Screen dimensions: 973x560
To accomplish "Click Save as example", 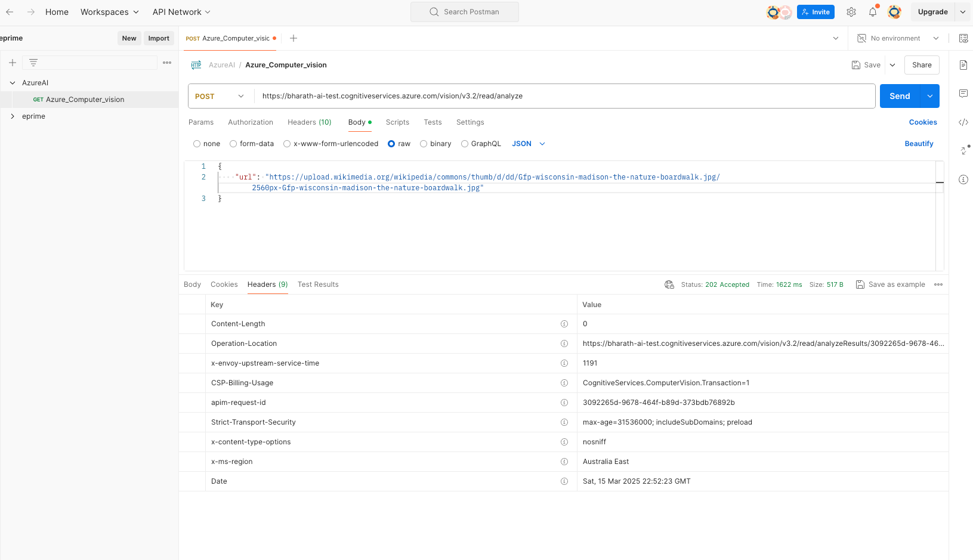I will pyautogui.click(x=890, y=284).
